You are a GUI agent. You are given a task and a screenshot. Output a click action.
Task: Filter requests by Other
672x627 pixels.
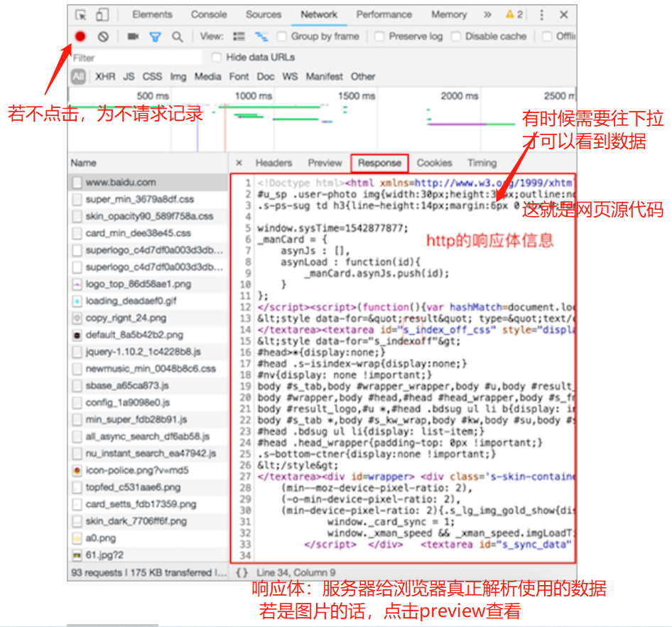(x=363, y=77)
